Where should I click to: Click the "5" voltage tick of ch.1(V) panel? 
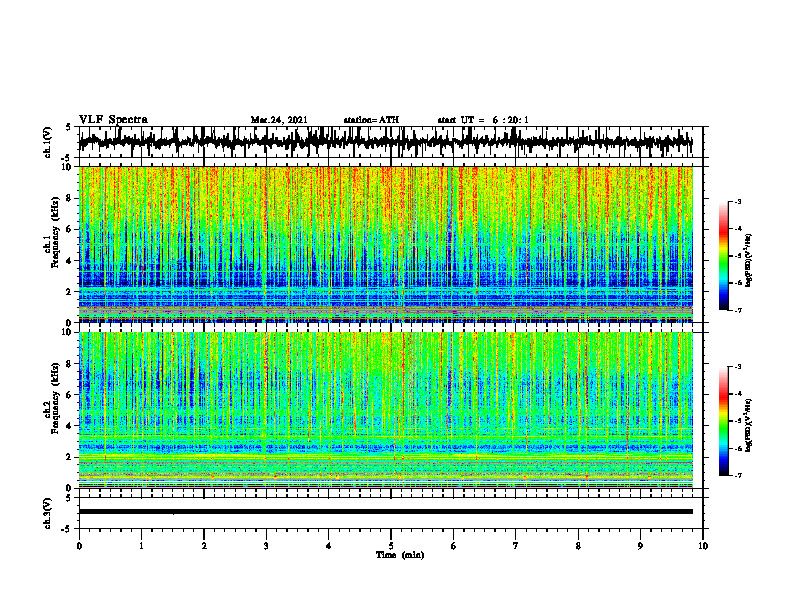pyautogui.click(x=68, y=128)
